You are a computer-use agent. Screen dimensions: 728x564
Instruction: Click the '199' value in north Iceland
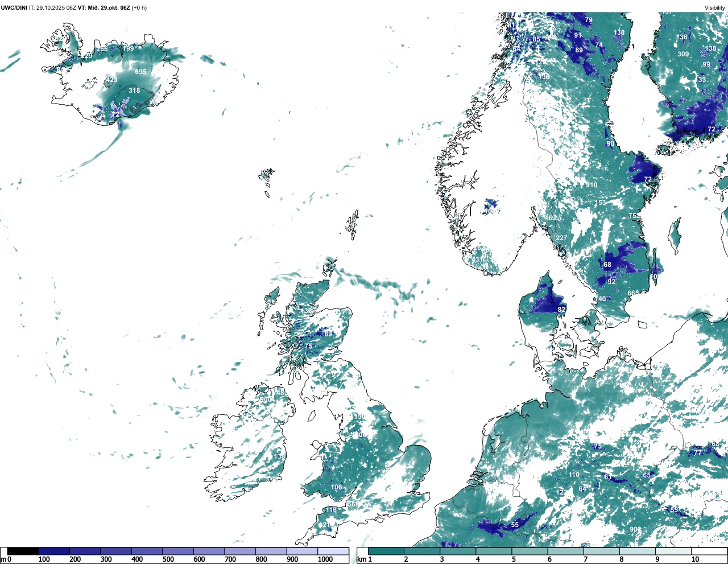[x=129, y=48]
